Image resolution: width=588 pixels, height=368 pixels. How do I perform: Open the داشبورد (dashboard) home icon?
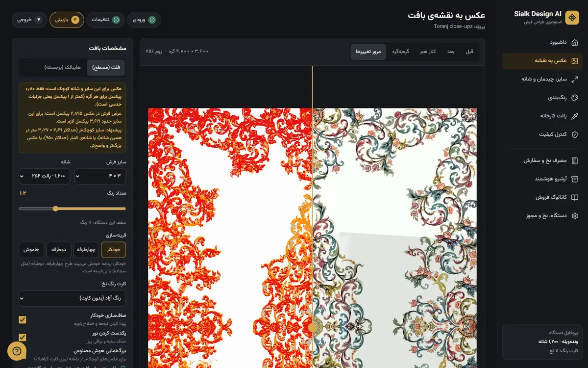(x=575, y=42)
